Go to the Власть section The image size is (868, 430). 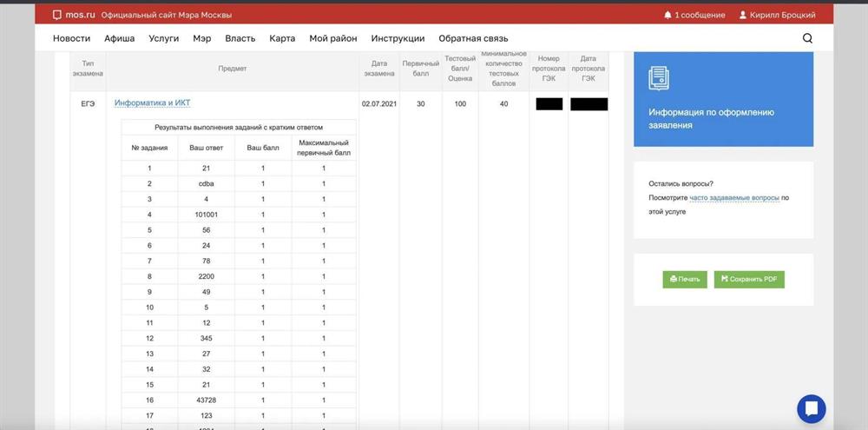pos(240,38)
